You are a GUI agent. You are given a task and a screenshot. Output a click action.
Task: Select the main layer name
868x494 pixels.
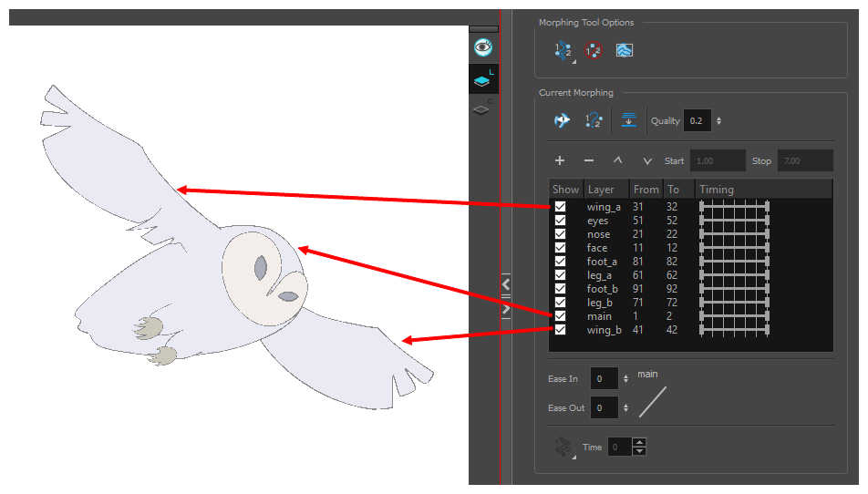(x=599, y=316)
